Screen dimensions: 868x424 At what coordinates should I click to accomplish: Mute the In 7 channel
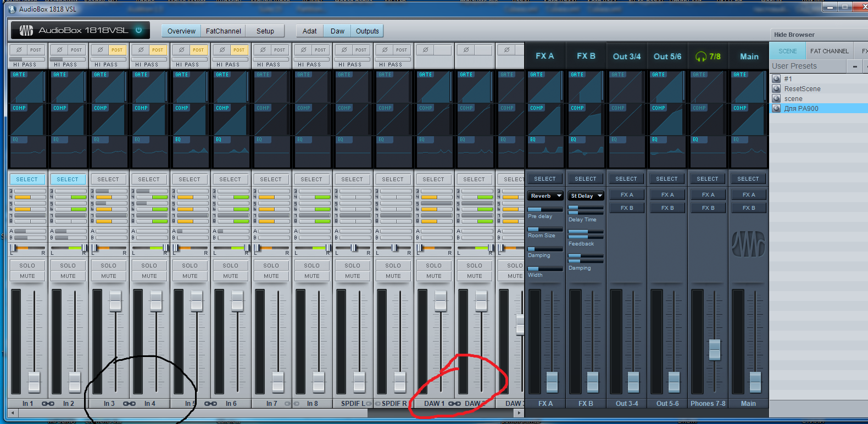point(271,276)
